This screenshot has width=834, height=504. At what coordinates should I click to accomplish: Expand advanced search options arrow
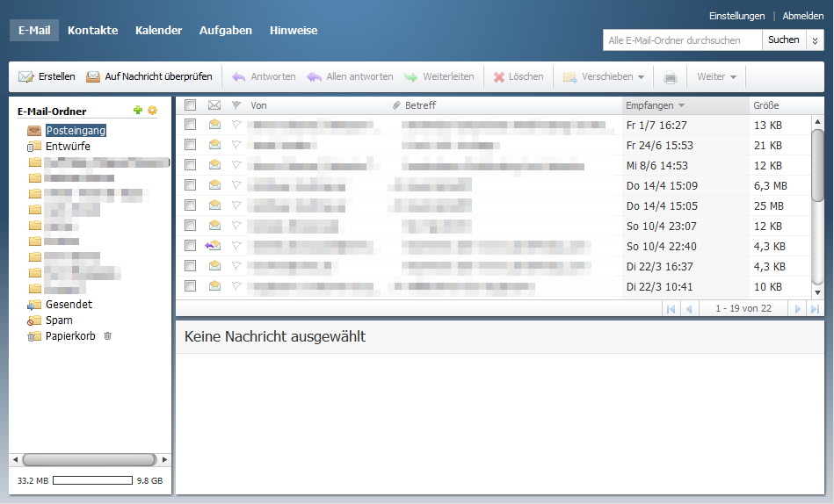[816, 40]
